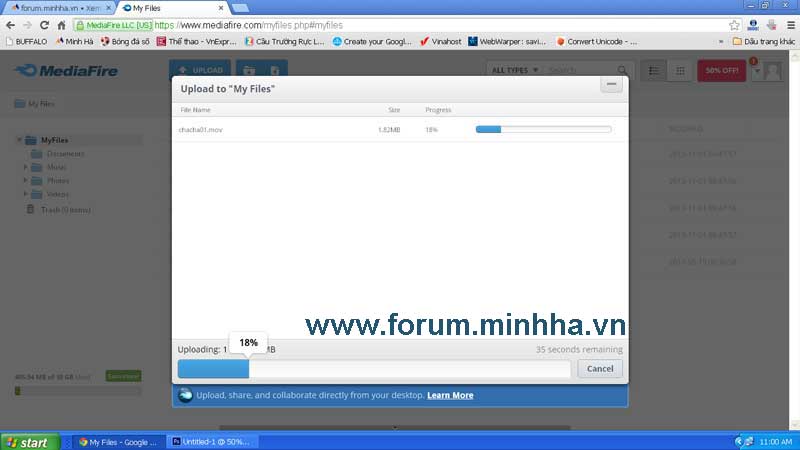The height and width of the screenshot is (450, 800).
Task: Click the blue extension icon beside the star
Action: pyautogui.click(x=753, y=25)
